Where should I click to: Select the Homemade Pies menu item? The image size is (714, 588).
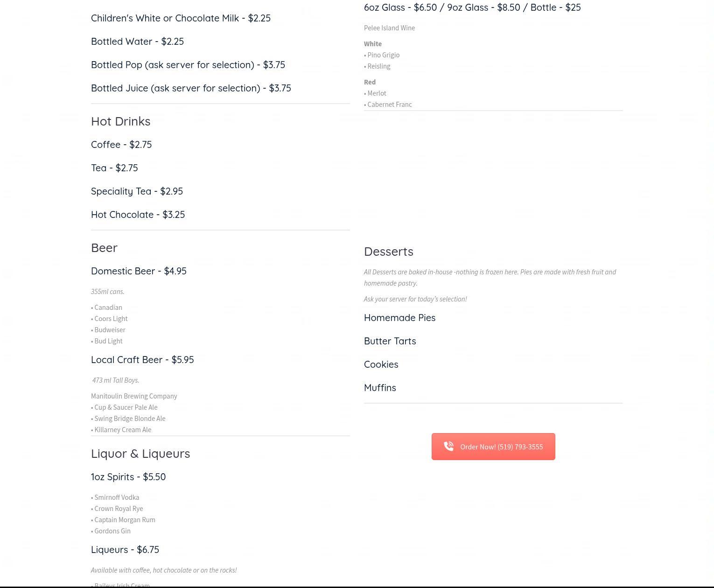(x=399, y=318)
